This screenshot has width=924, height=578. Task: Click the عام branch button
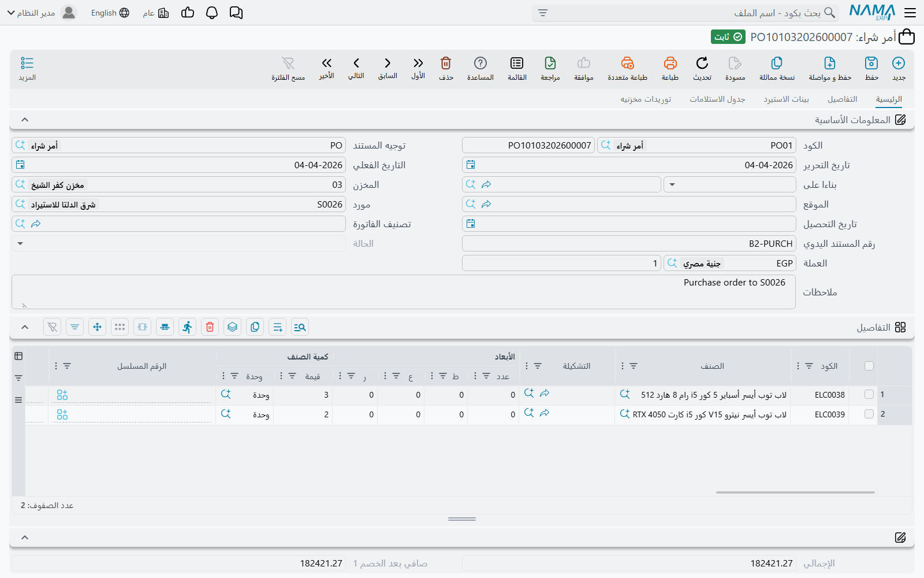pyautogui.click(x=156, y=13)
